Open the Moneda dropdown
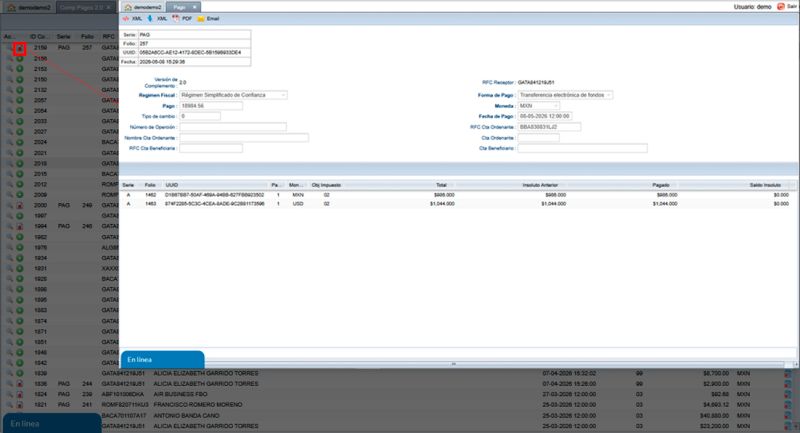Screen dimensions: 800x433 (x=539, y=106)
